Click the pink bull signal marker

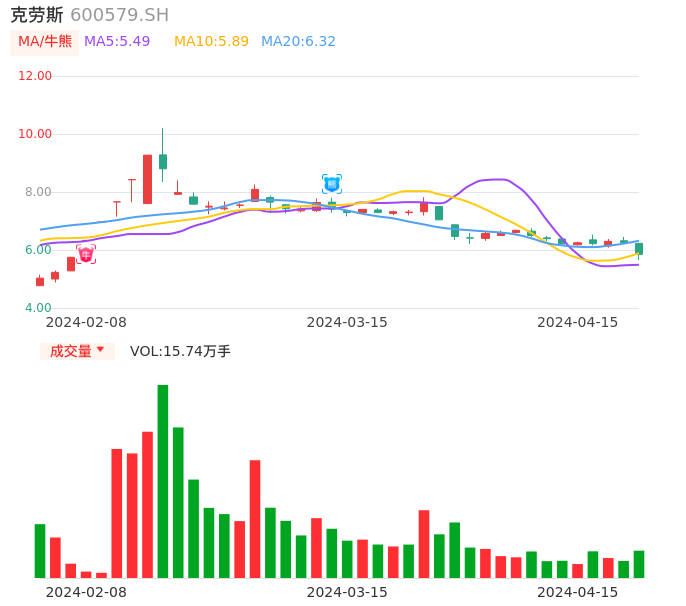click(86, 254)
